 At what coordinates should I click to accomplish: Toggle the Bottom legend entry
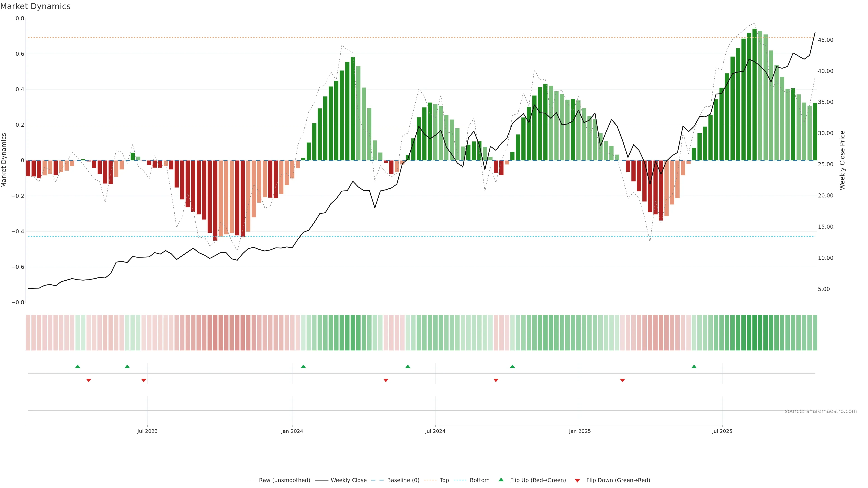[479, 480]
